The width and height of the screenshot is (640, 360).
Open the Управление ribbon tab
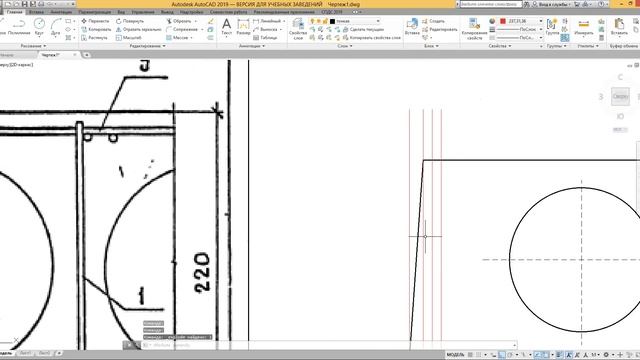pyautogui.click(x=143, y=12)
